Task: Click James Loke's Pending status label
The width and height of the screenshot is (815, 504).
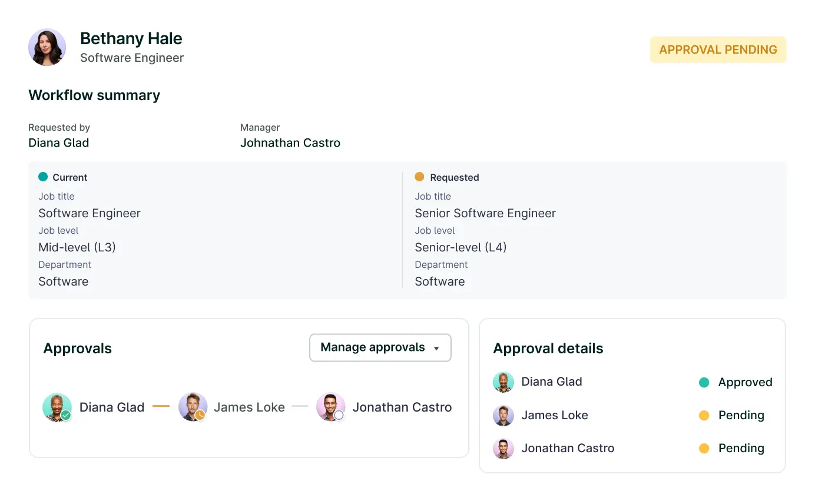Action: pyautogui.click(x=741, y=415)
